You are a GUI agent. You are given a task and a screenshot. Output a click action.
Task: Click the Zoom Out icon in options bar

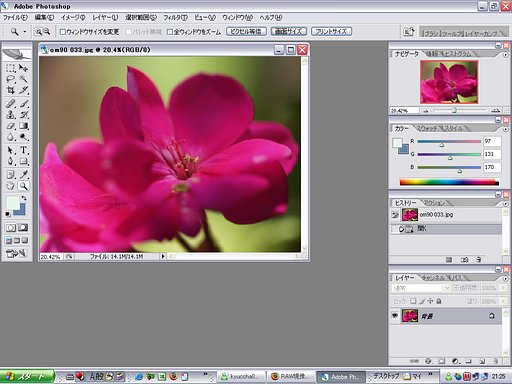point(47,32)
